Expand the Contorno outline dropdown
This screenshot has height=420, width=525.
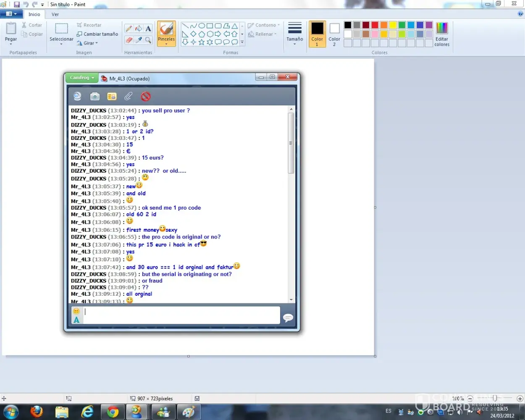(x=264, y=25)
